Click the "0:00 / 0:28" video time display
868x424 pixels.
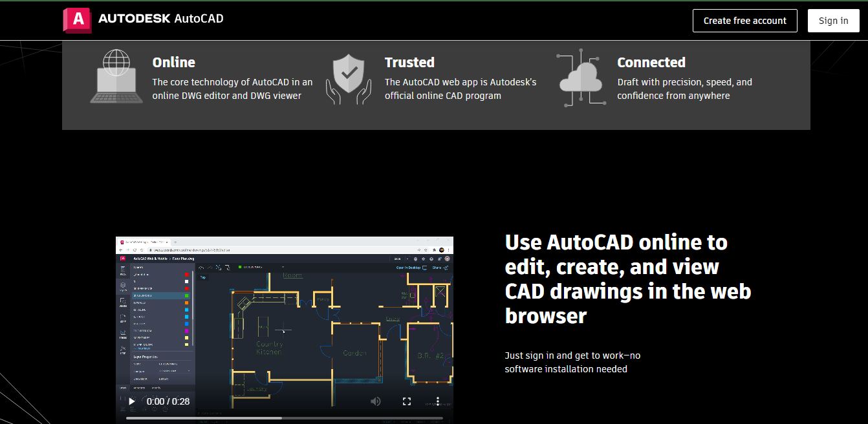[x=168, y=401]
